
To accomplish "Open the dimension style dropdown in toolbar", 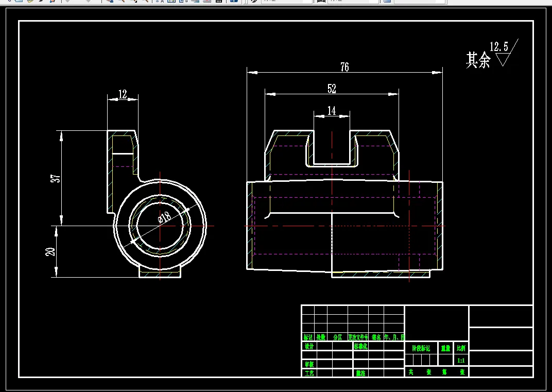I will click(x=354, y=1).
